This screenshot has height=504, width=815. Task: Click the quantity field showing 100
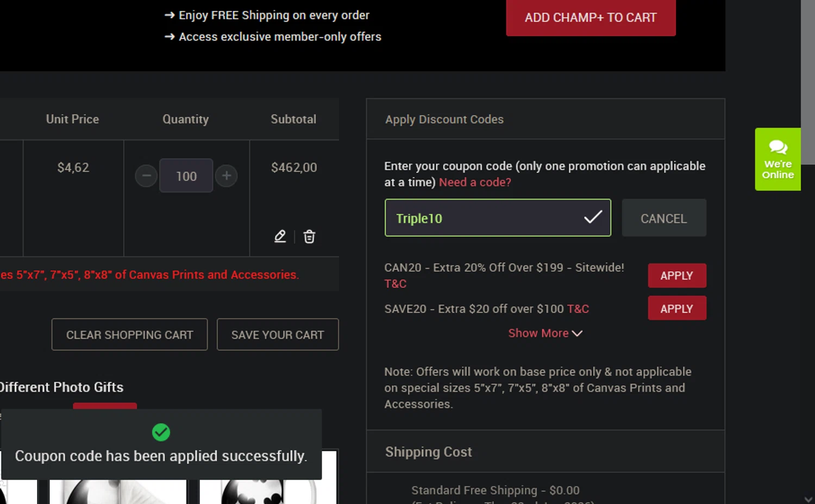[x=186, y=176]
